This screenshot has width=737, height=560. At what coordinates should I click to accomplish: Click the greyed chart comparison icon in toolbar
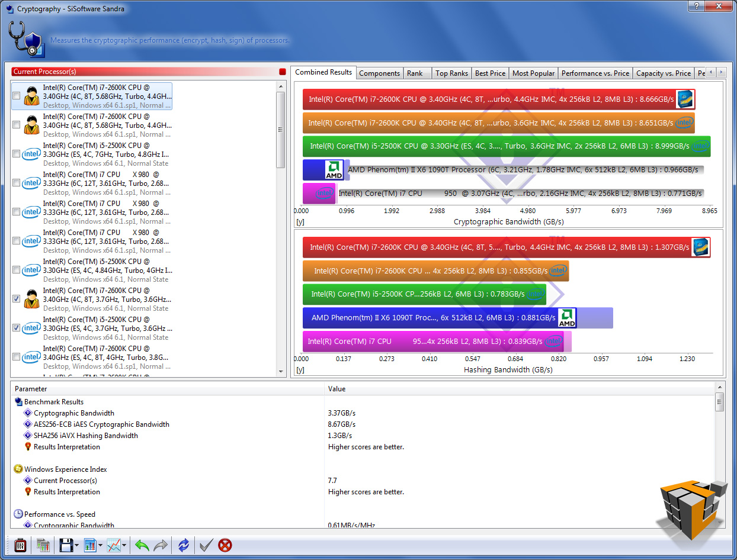pos(43,545)
